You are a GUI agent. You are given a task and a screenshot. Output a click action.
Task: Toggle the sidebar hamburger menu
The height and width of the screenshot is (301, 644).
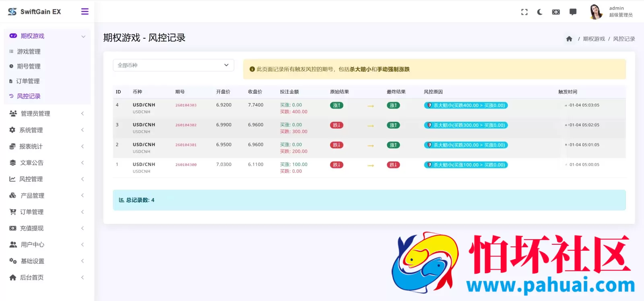85,12
